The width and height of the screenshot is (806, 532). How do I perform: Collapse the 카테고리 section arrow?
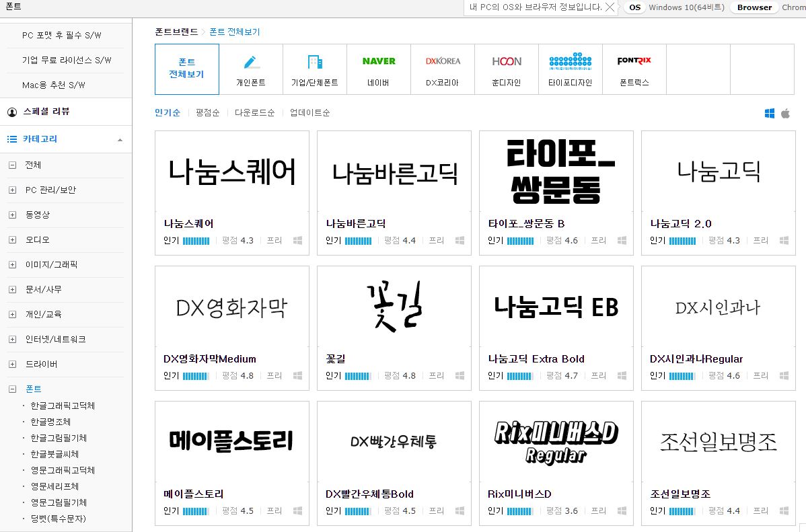pos(120,140)
